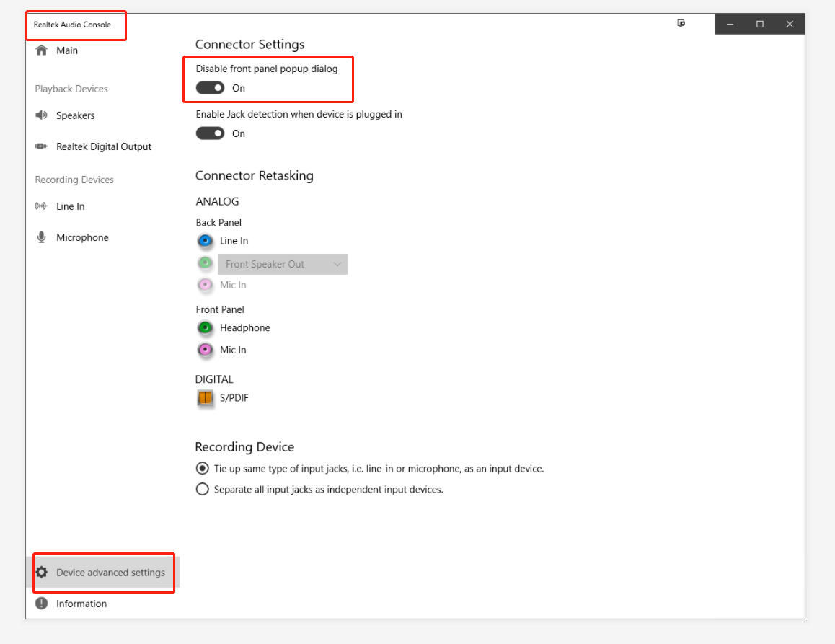Open the Main page home icon
The width and height of the screenshot is (835, 644).
click(x=42, y=50)
